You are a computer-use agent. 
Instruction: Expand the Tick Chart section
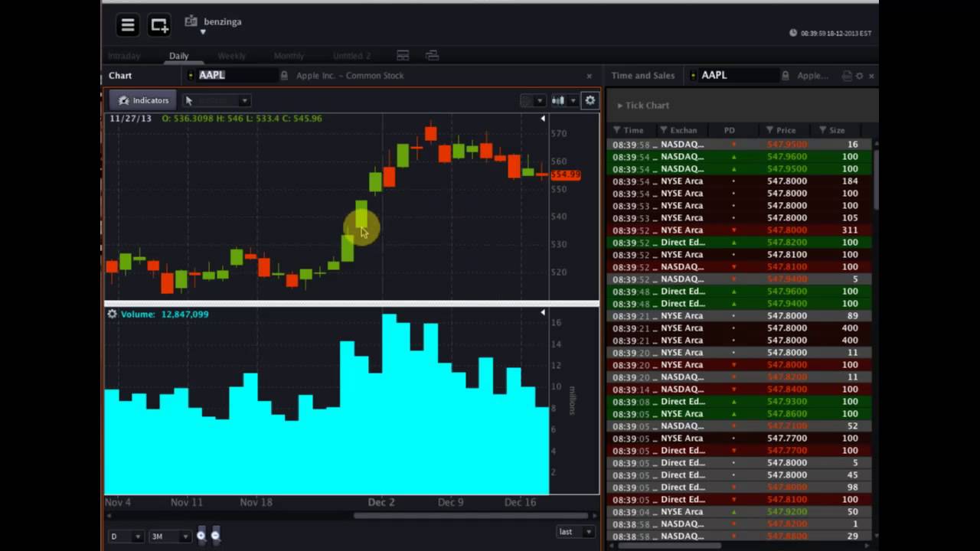click(x=643, y=106)
